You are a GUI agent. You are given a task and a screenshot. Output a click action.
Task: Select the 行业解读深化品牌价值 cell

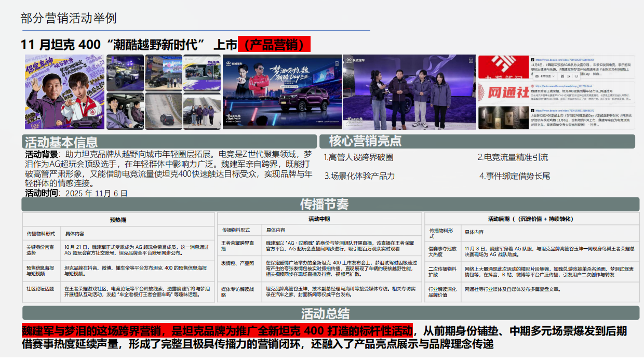442,292
